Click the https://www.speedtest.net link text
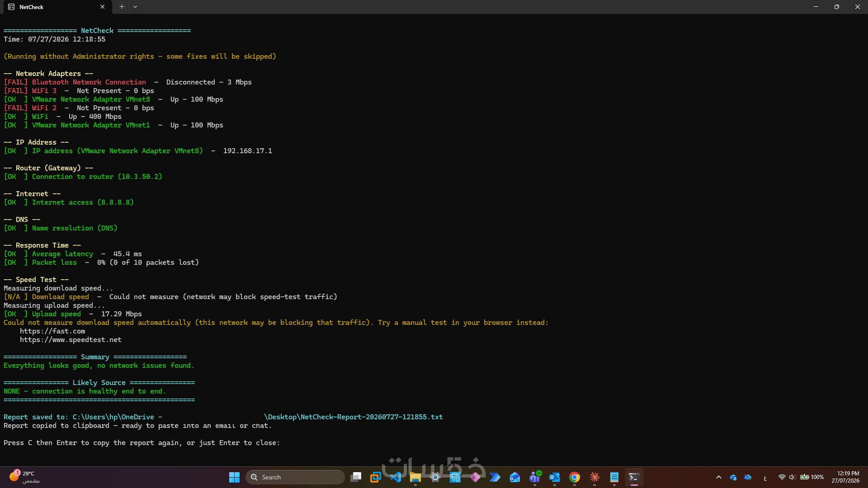The height and width of the screenshot is (488, 868). coord(71,340)
